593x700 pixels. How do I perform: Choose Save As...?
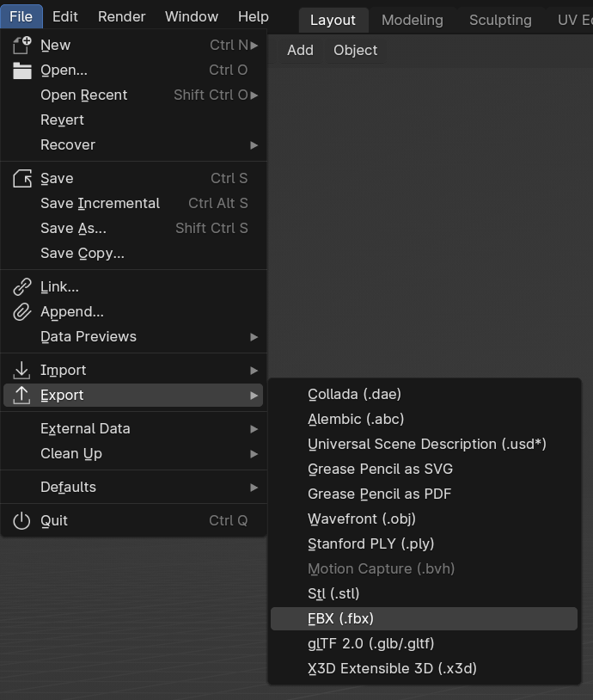tap(134, 229)
